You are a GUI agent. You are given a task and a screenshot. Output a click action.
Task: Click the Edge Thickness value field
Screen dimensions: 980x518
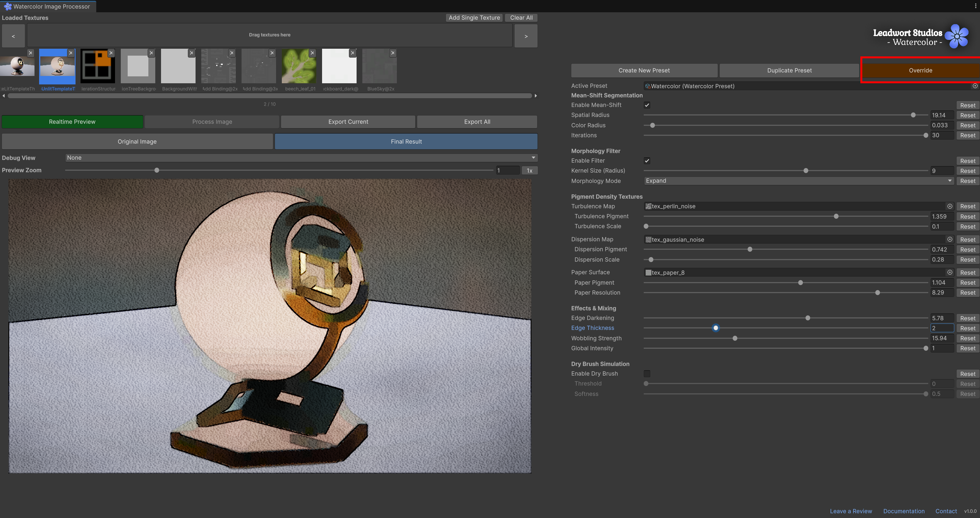pyautogui.click(x=942, y=328)
